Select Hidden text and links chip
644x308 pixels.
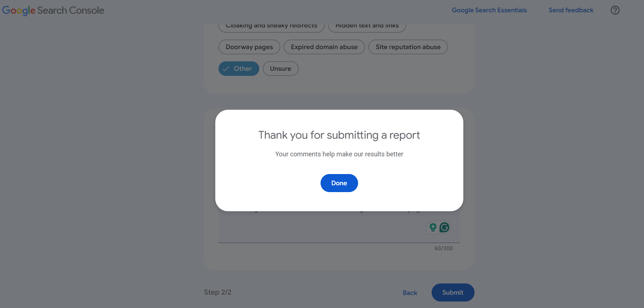(367, 26)
